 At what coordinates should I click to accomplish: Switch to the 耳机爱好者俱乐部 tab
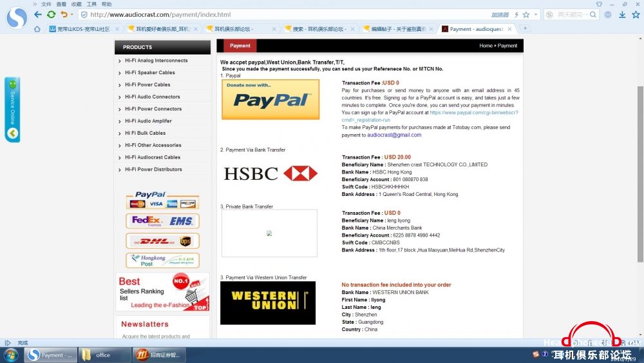tap(162, 29)
